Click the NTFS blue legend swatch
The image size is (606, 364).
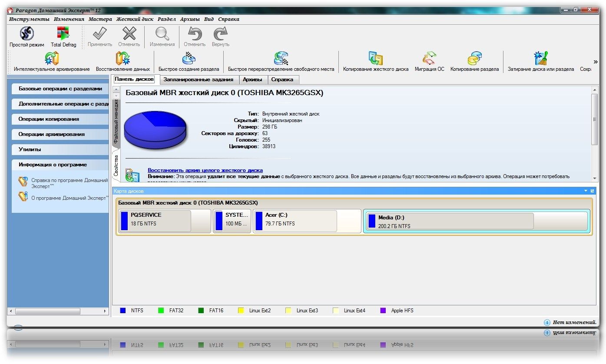click(123, 311)
